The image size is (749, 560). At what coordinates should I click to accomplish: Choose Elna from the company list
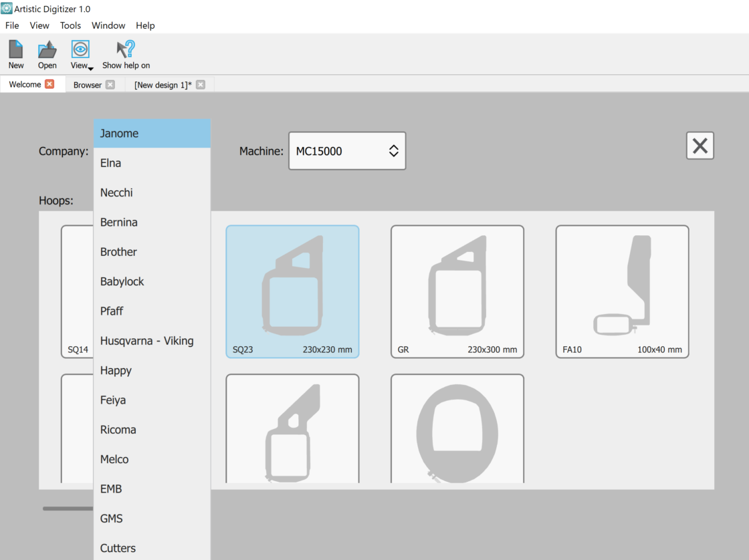(152, 163)
